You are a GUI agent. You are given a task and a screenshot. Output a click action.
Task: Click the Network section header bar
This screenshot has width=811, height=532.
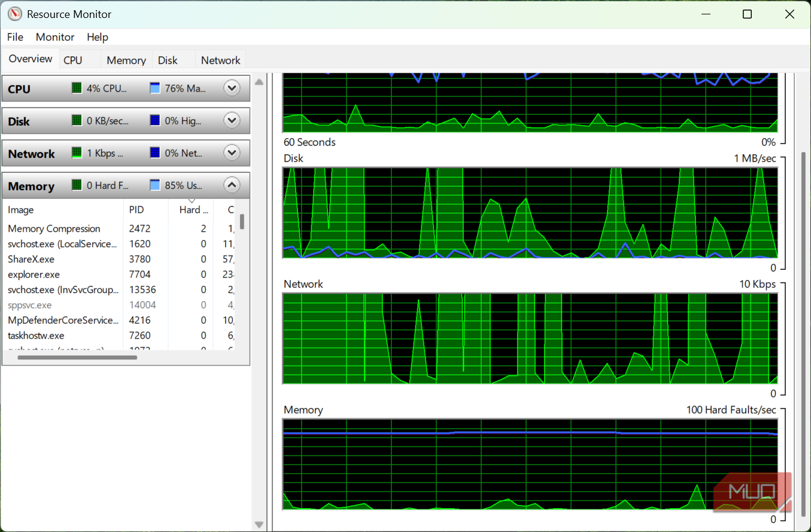126,153
